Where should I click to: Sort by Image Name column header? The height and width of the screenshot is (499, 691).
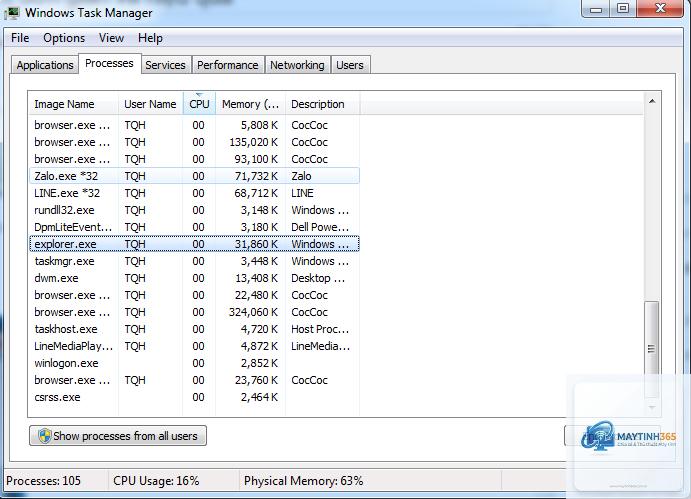pyautogui.click(x=73, y=104)
